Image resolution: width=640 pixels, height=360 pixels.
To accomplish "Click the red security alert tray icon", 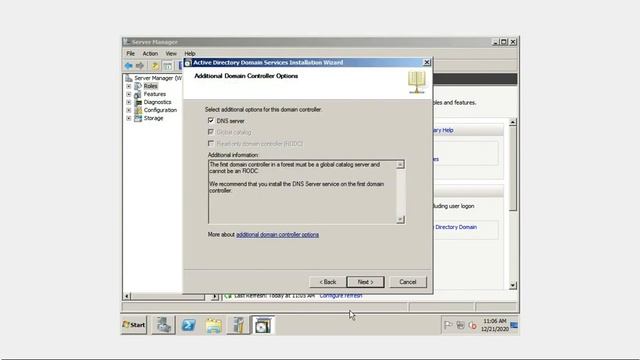I will point(473,325).
